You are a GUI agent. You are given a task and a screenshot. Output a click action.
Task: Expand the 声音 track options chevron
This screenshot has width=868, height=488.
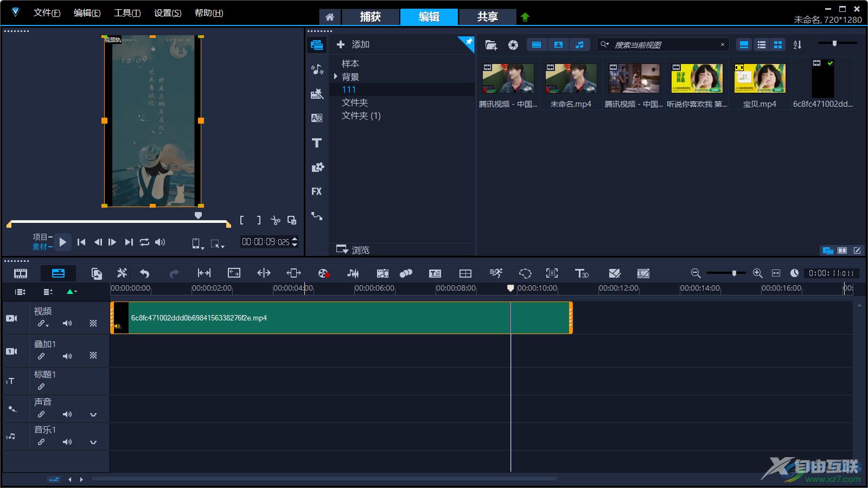(93, 415)
